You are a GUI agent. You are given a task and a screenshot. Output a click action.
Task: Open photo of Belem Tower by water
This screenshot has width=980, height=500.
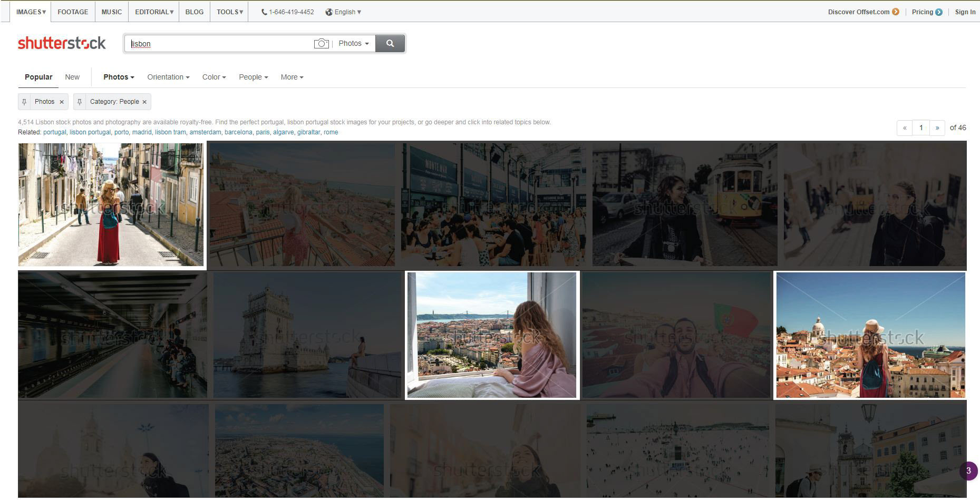point(307,335)
